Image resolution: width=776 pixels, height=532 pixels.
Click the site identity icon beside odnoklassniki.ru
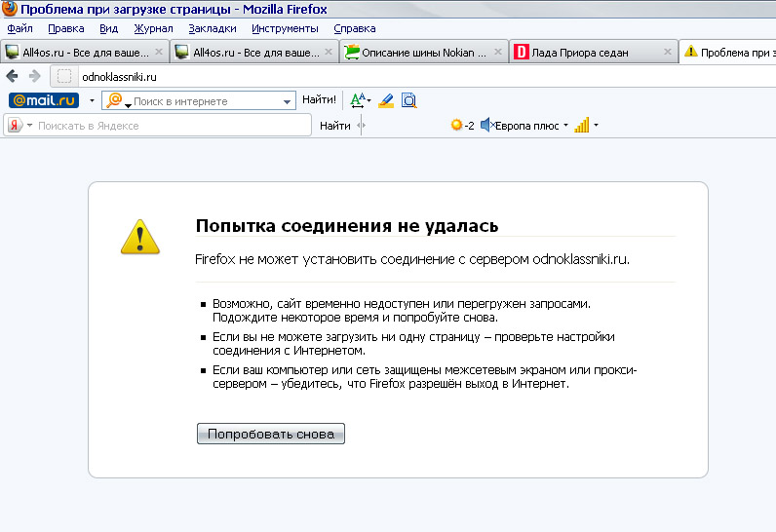(x=63, y=77)
